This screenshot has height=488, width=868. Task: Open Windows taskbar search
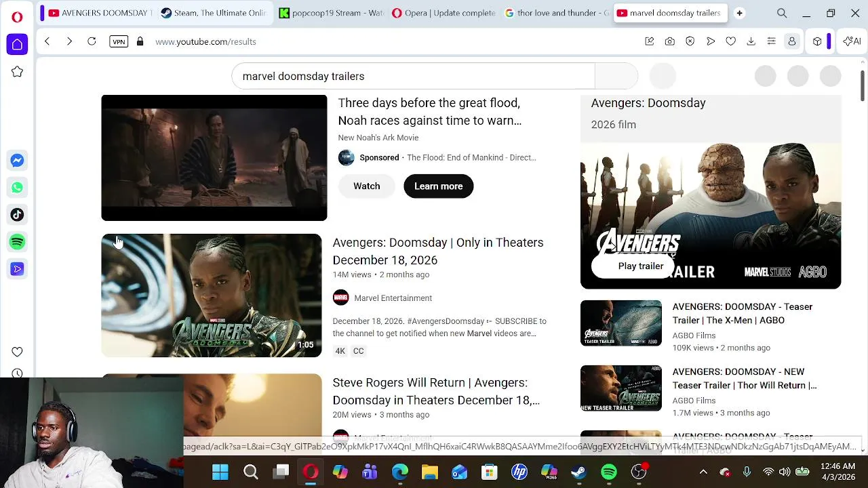251,472
